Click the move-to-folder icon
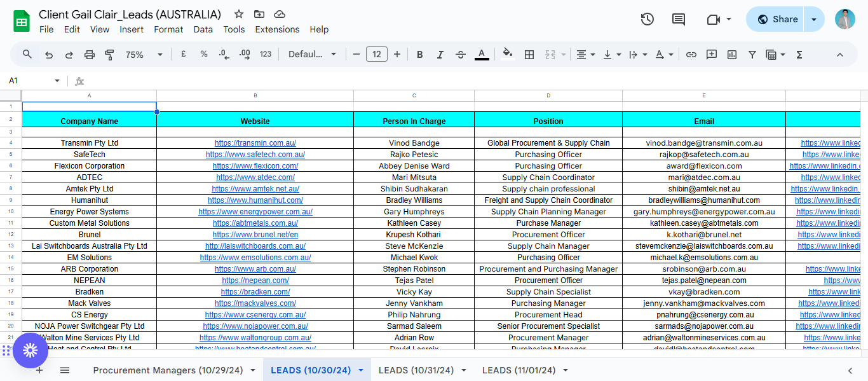The height and width of the screenshot is (381, 868). pos(259,14)
